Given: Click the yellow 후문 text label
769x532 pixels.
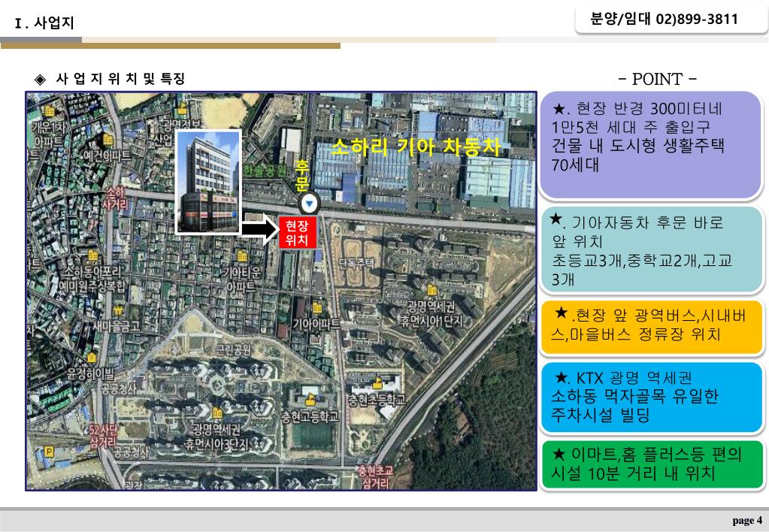Looking at the screenshot, I should 302,176.
